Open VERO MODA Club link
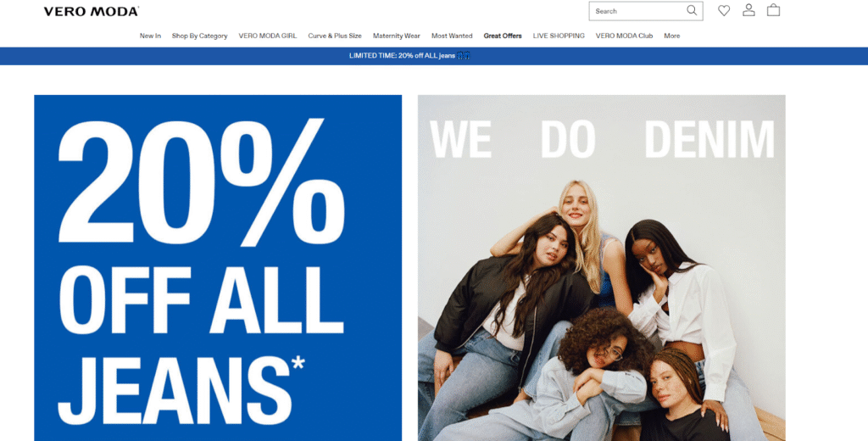The width and height of the screenshot is (868, 441). (624, 36)
